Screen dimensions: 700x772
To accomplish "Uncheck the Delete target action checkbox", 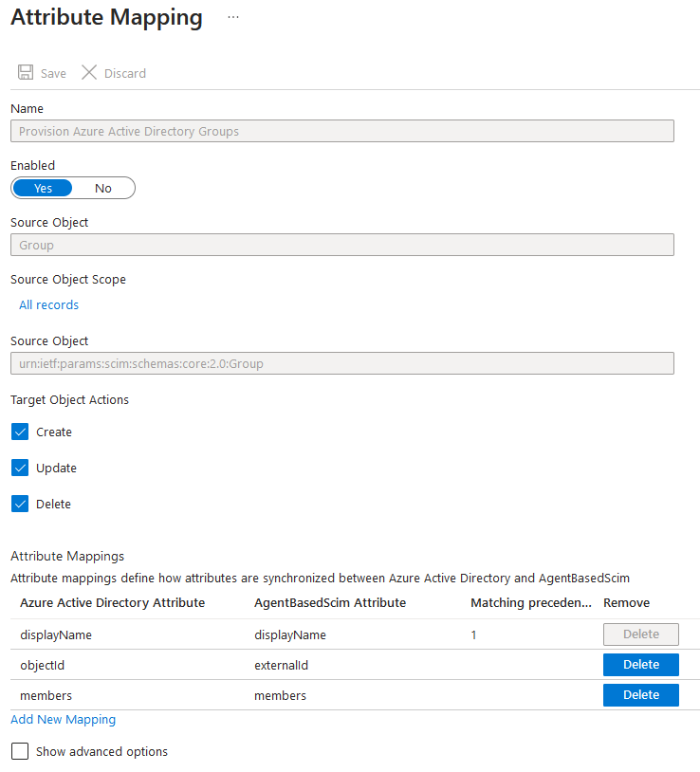I will 20,505.
